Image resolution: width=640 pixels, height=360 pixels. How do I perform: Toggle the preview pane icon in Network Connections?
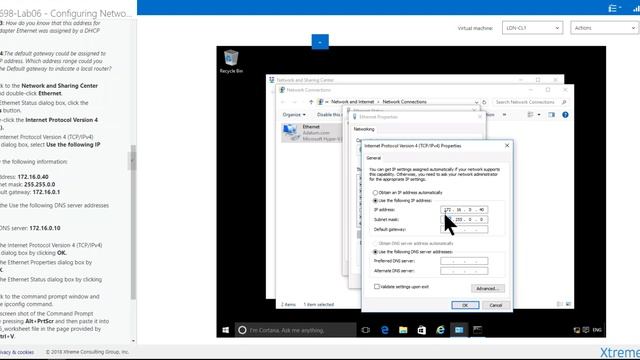pyautogui.click(x=551, y=115)
